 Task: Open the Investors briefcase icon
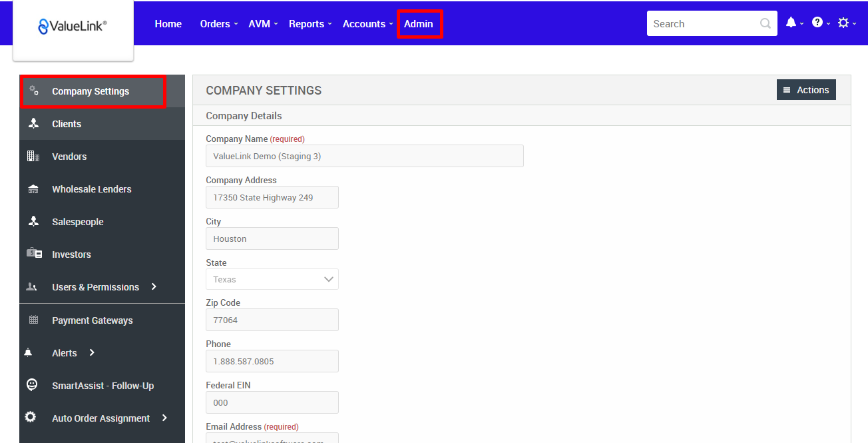[33, 254]
